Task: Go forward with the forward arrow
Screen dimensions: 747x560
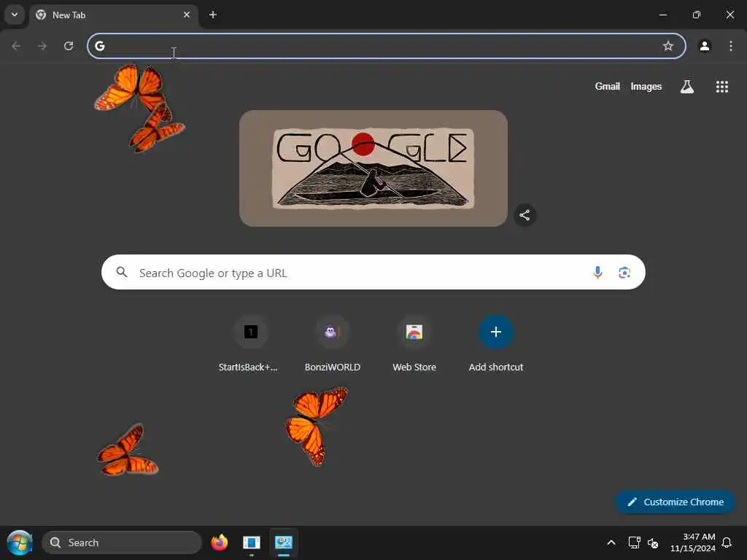Action: [x=42, y=46]
